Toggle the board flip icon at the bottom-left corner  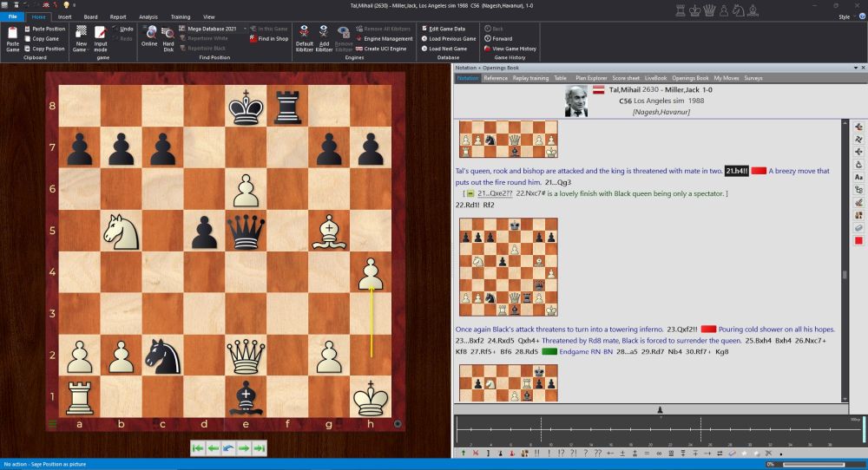(x=51, y=425)
